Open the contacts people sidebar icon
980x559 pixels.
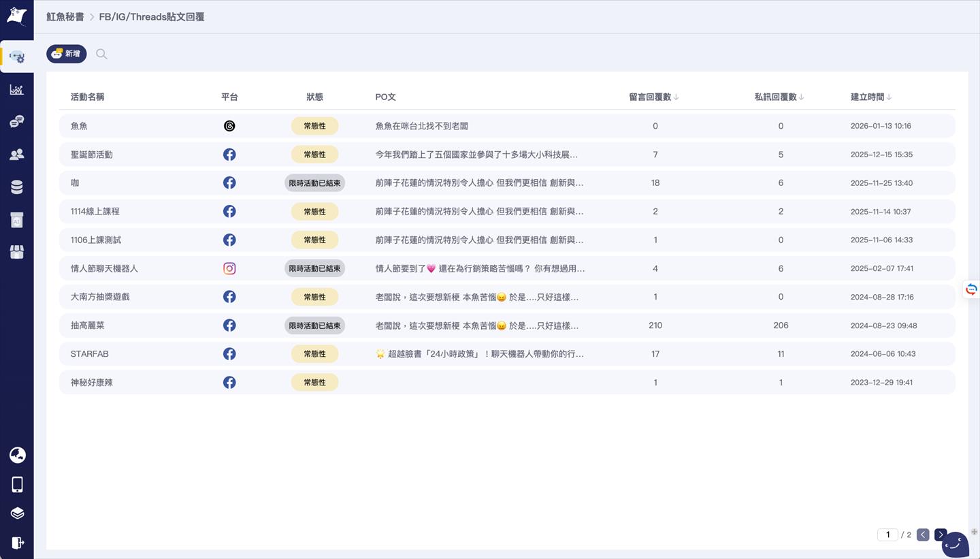coord(17,155)
